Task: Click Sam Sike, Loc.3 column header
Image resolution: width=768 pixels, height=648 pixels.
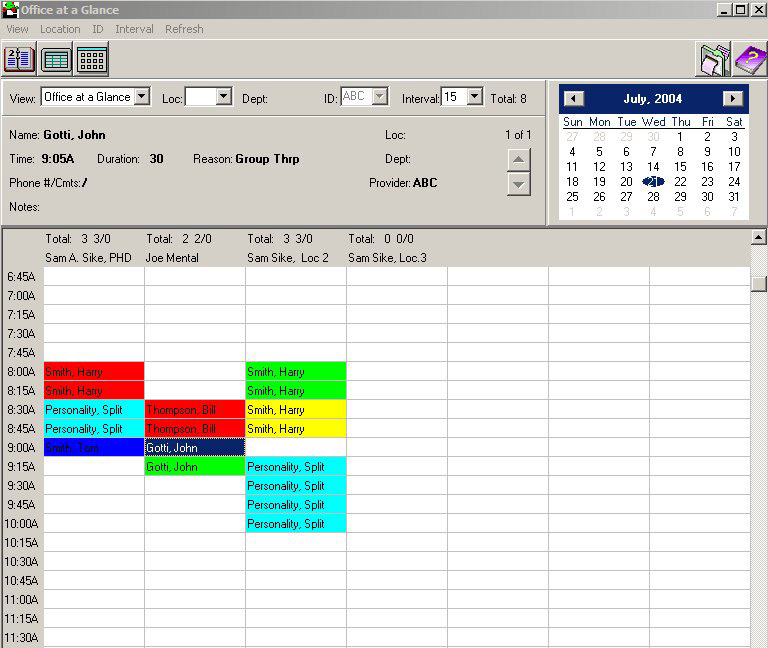Action: [387, 258]
